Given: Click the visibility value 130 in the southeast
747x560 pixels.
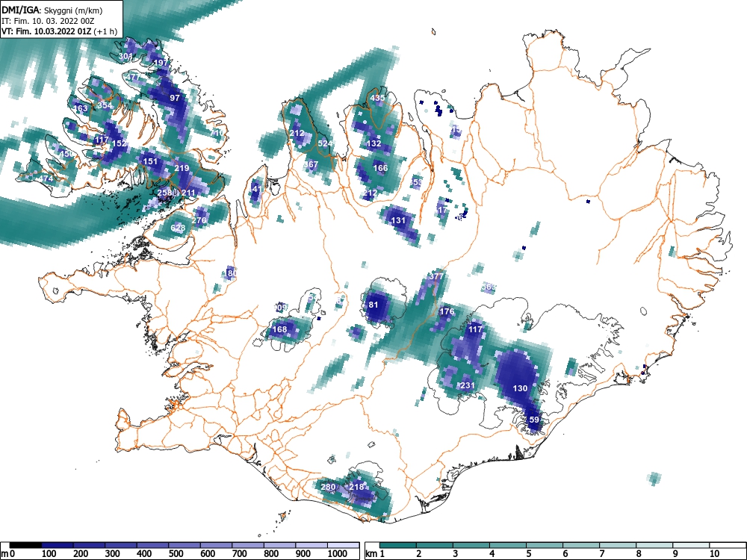Looking at the screenshot, I should pos(520,388).
